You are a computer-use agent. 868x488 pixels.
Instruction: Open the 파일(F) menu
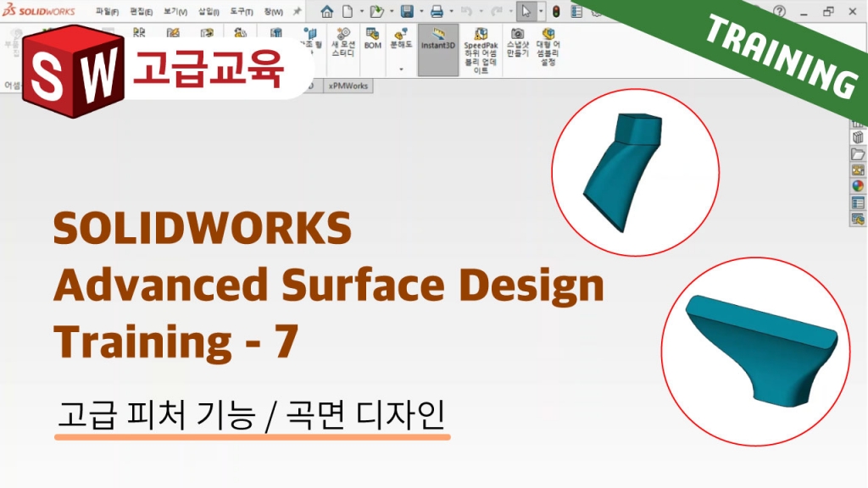pyautogui.click(x=107, y=12)
